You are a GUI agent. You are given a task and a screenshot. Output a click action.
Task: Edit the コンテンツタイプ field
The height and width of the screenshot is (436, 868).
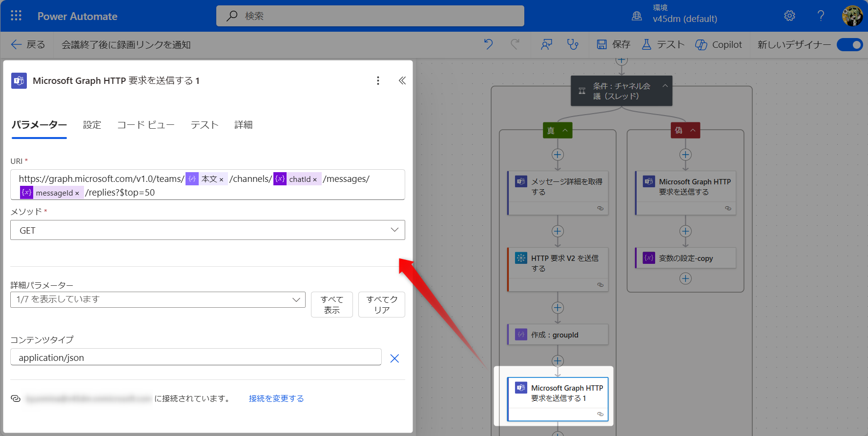coord(196,357)
